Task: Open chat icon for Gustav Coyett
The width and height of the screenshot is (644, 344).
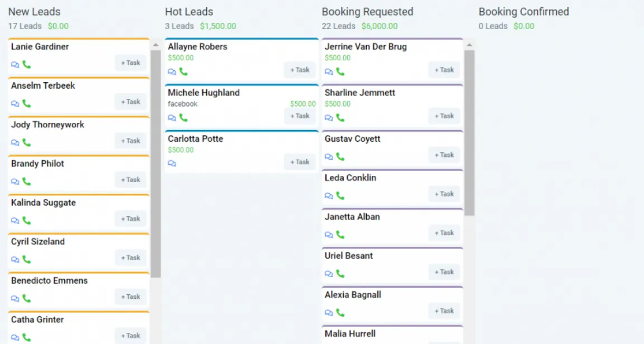Action: point(329,157)
